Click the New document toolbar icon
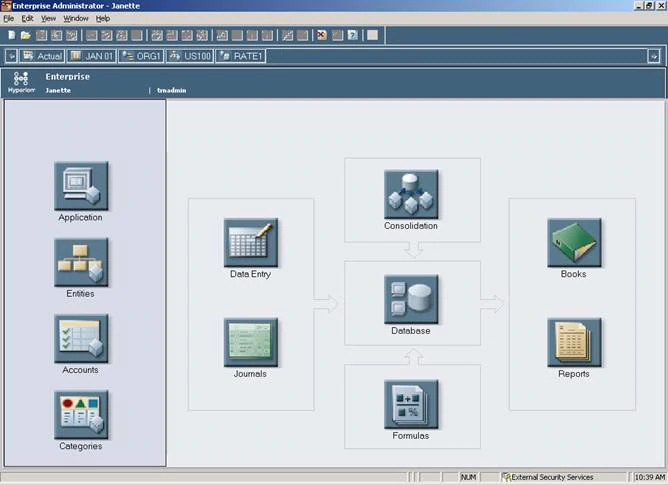 point(12,35)
